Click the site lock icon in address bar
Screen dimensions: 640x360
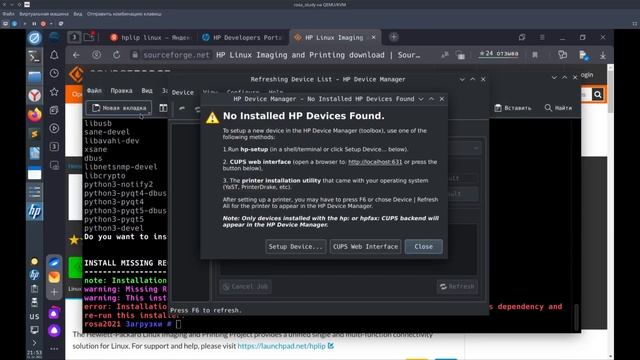[x=135, y=55]
